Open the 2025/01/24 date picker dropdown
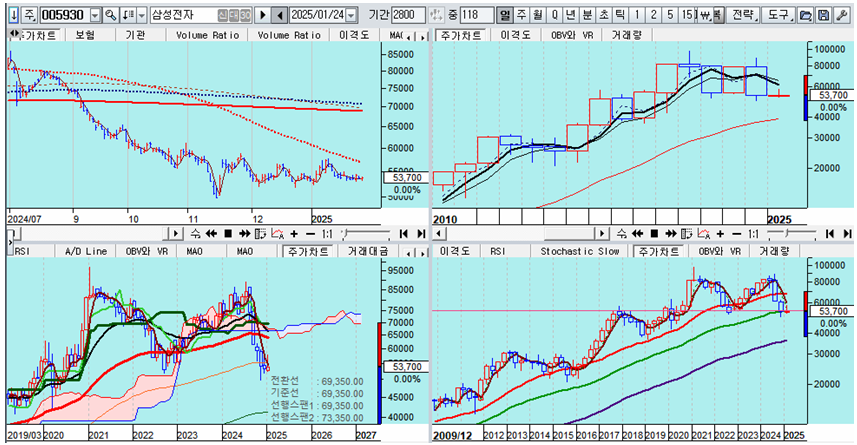Viewport: 857px width, 445px height. [x=351, y=15]
